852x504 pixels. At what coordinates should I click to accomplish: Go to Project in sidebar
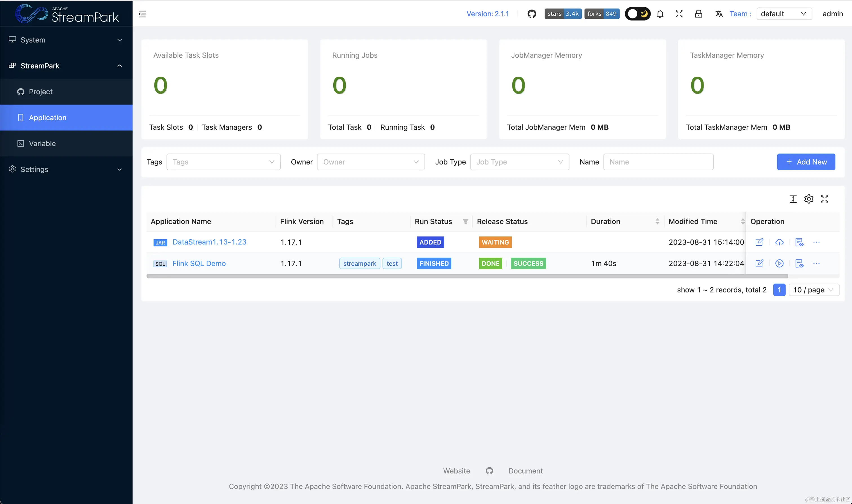66,92
